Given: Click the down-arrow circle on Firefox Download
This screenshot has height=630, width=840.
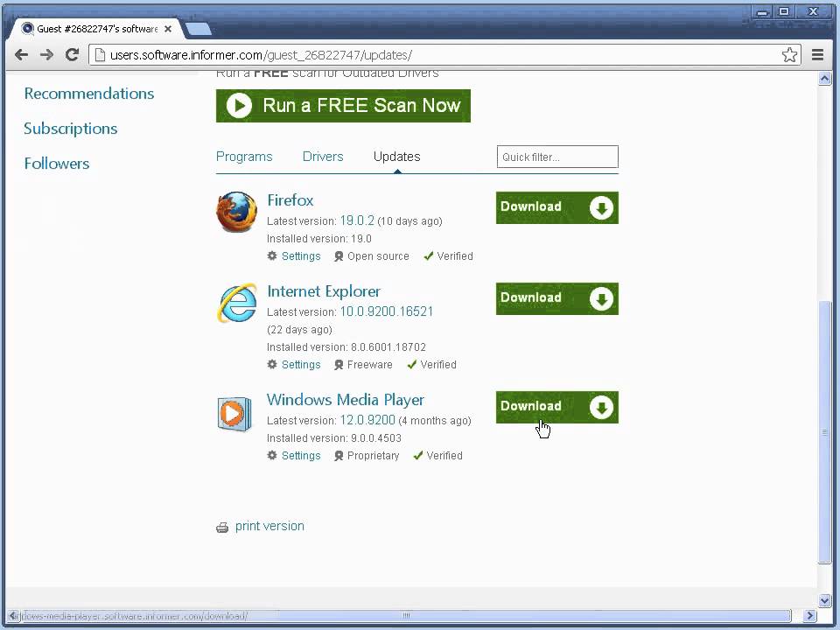Looking at the screenshot, I should [601, 208].
